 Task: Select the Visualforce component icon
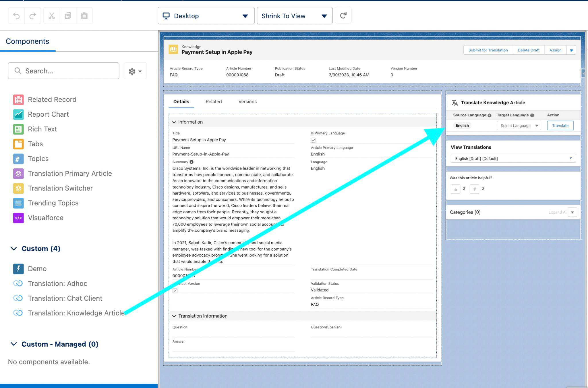pyautogui.click(x=18, y=218)
